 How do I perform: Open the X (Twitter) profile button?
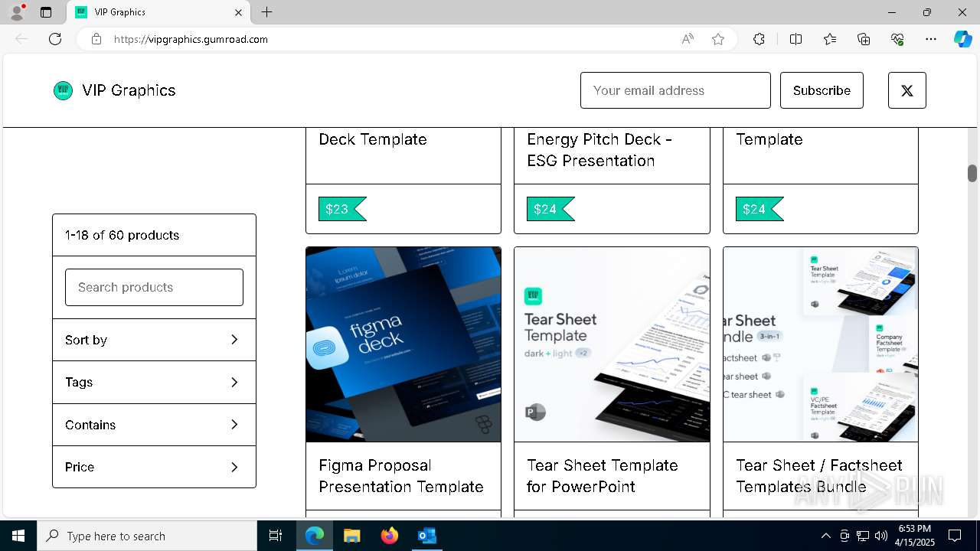(x=906, y=90)
